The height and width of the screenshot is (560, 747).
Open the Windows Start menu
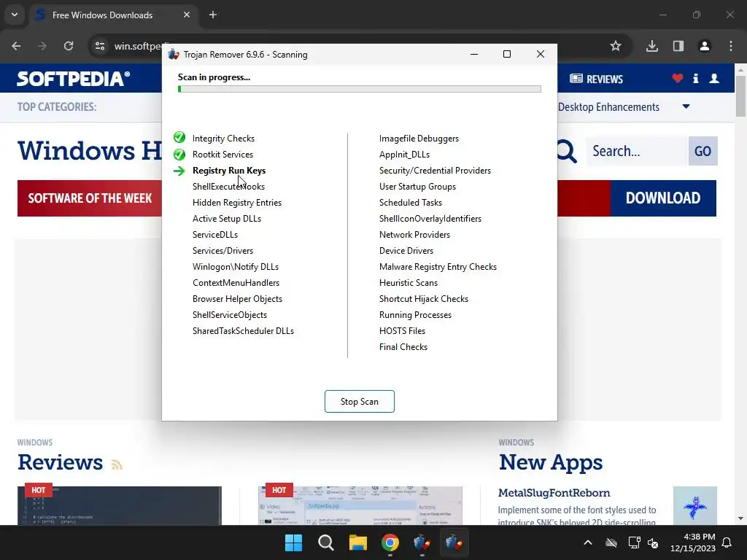pyautogui.click(x=293, y=542)
